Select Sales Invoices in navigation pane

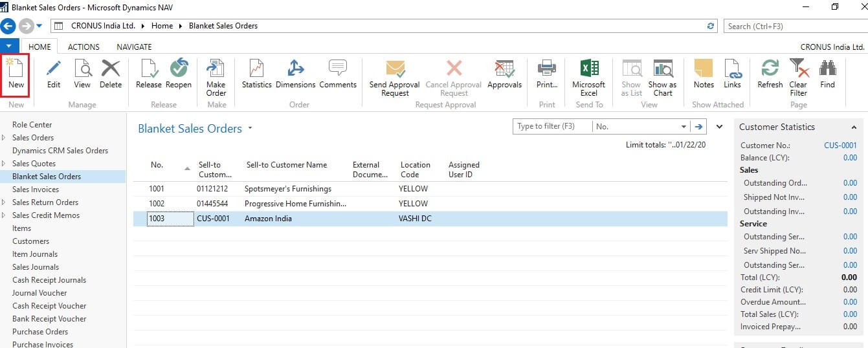tap(36, 190)
